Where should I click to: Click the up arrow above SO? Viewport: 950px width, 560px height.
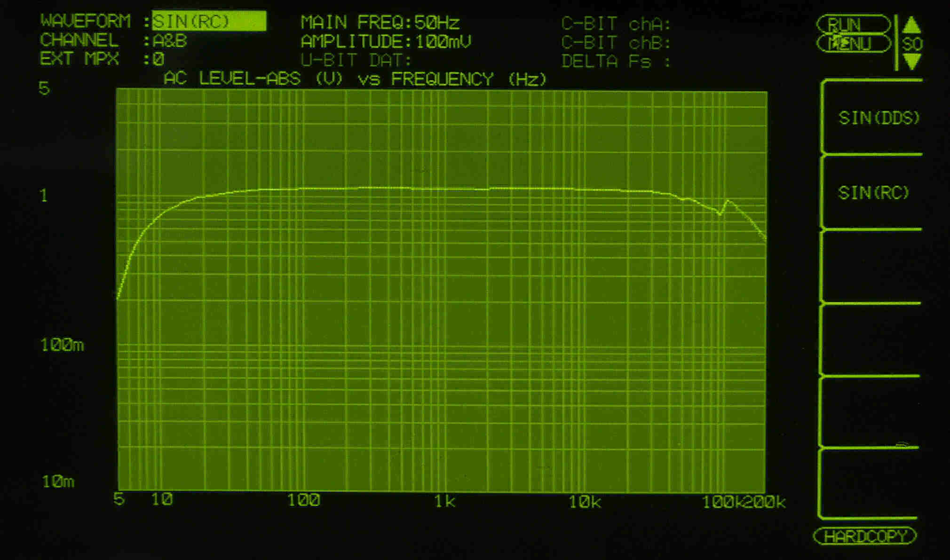tap(911, 25)
